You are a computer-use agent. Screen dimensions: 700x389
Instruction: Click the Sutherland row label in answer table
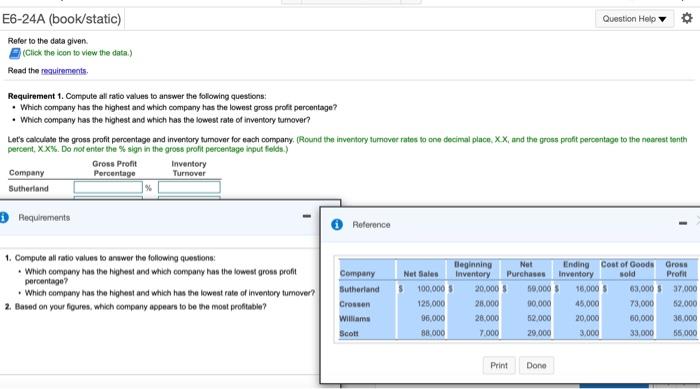pyautogui.click(x=29, y=188)
